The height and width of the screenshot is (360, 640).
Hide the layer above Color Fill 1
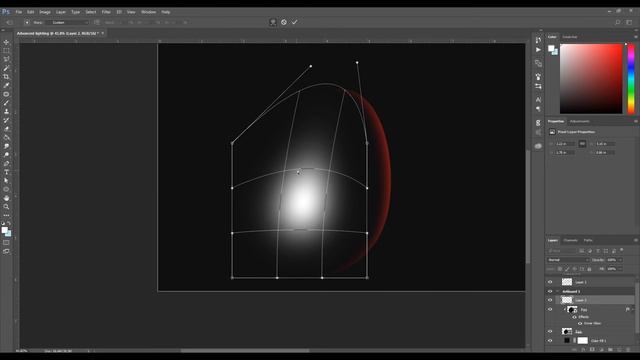point(550,331)
